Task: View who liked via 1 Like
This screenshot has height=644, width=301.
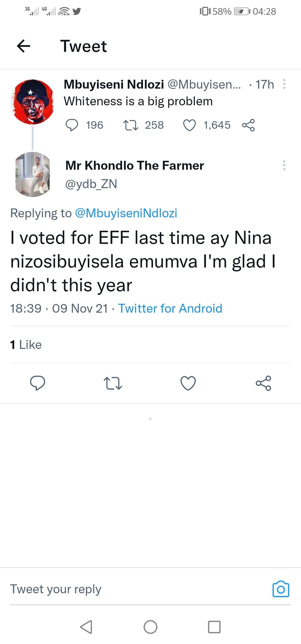Action: [x=26, y=344]
